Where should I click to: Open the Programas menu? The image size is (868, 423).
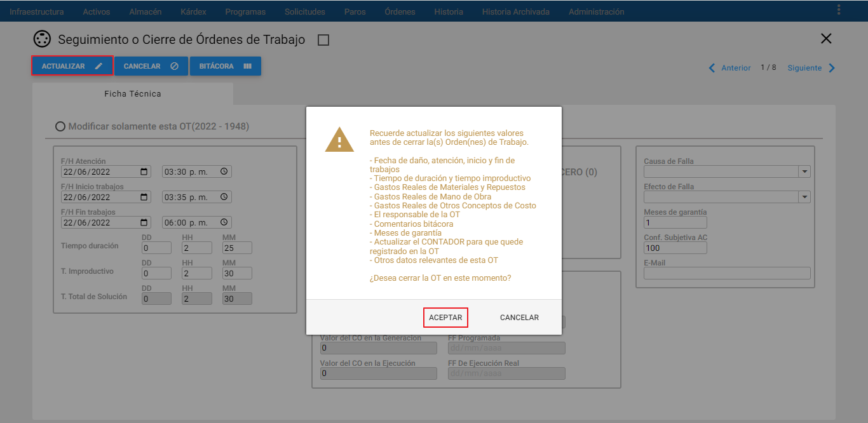(x=245, y=11)
